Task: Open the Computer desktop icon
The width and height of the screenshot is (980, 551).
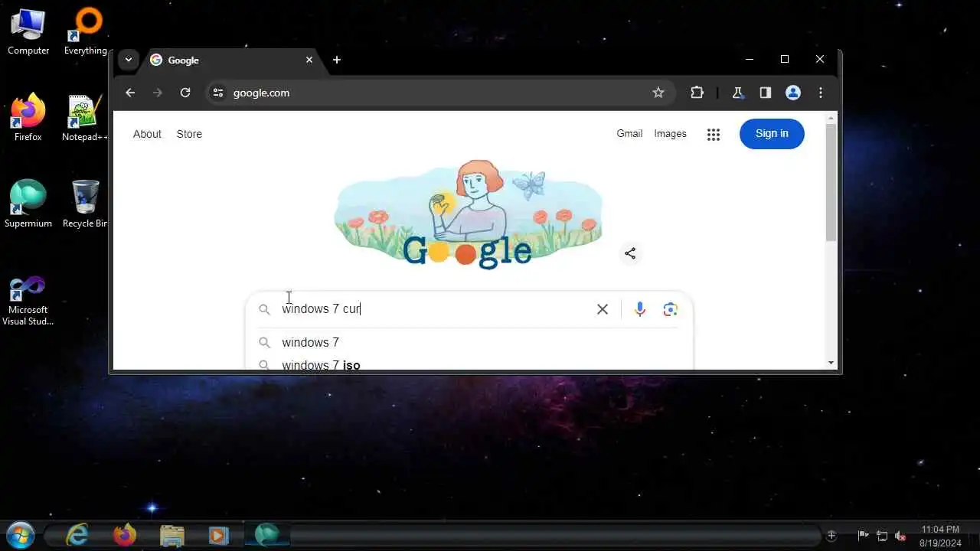Action: pos(28,31)
